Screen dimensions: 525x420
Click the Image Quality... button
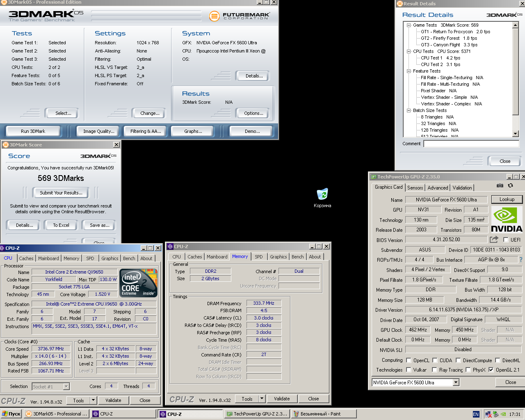click(98, 131)
